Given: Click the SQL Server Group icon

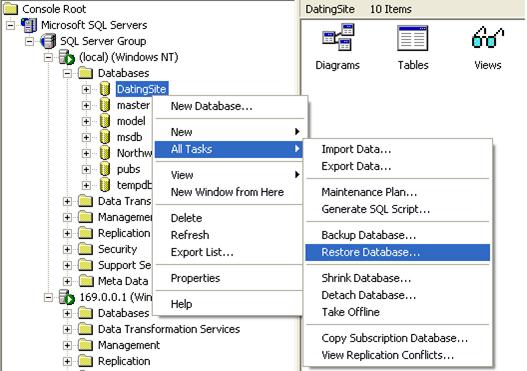Looking at the screenshot, I should 48,41.
